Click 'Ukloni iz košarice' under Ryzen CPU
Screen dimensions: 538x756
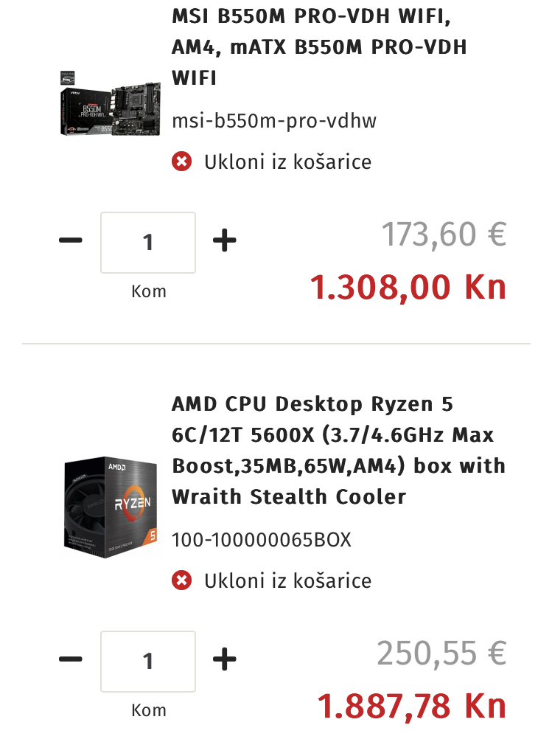tap(287, 580)
